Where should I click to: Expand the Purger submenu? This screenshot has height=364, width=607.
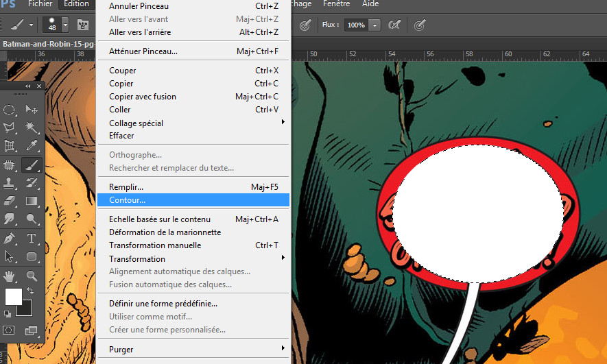click(283, 348)
